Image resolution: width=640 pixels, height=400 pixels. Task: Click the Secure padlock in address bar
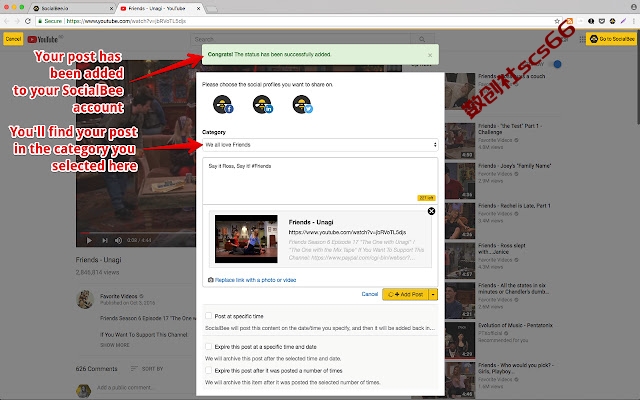coord(40,21)
